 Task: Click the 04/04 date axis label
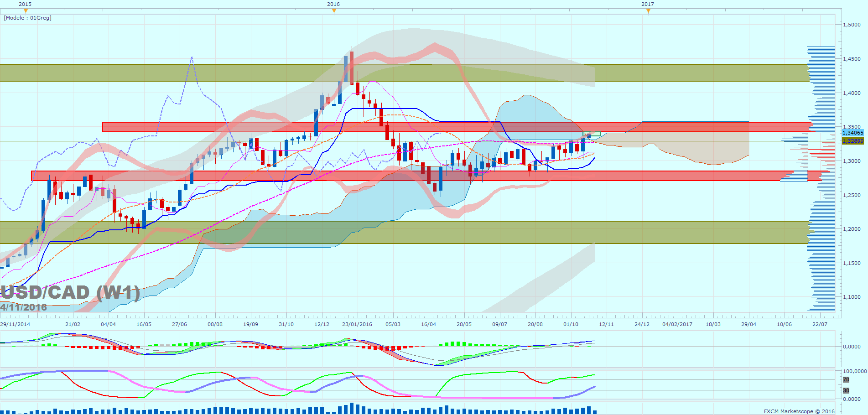(109, 324)
